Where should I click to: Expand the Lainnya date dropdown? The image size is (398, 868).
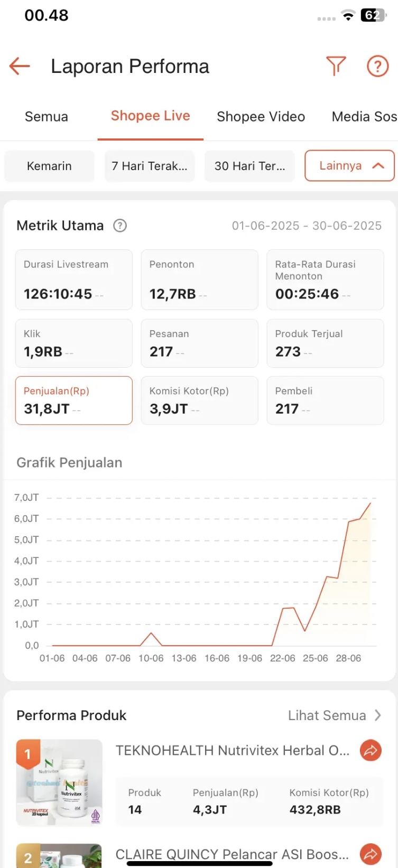tap(349, 166)
